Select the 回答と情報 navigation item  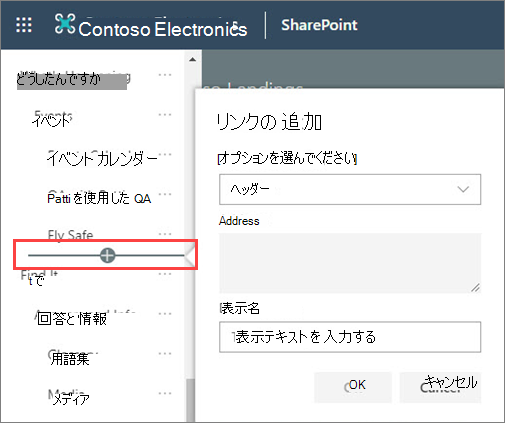(72, 318)
